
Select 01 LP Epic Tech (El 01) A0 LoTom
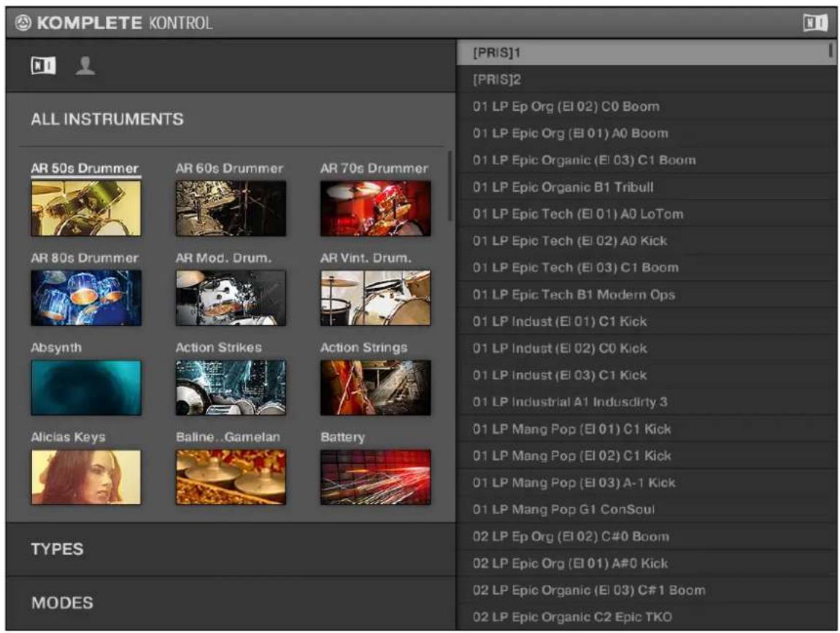click(646, 214)
